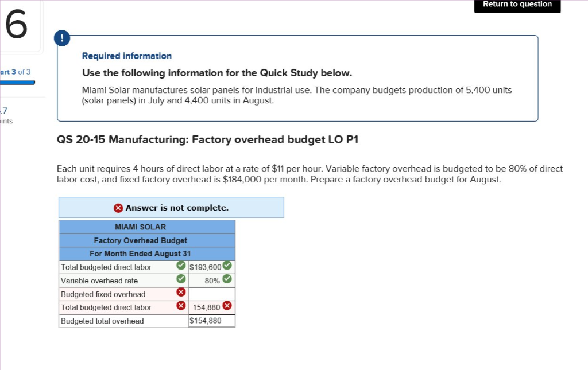Click the 'Budgeted fixed overhead' row label

[x=103, y=294]
